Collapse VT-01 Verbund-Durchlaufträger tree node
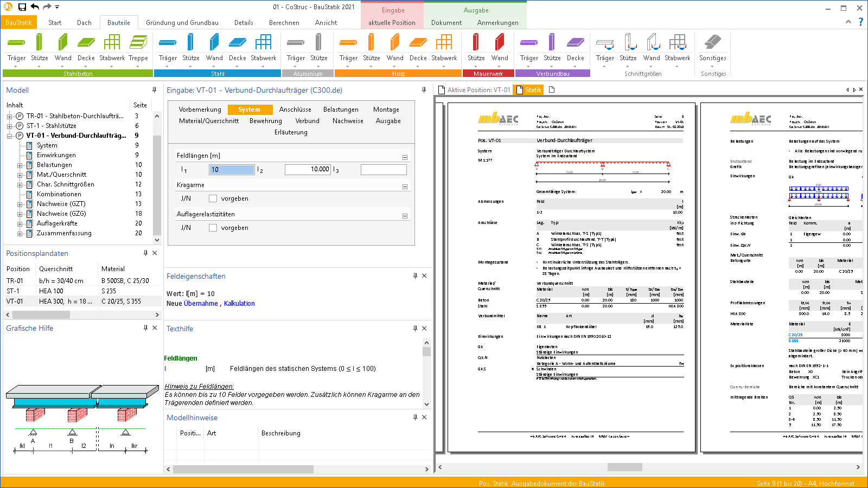The height and width of the screenshot is (488, 868). (x=9, y=136)
